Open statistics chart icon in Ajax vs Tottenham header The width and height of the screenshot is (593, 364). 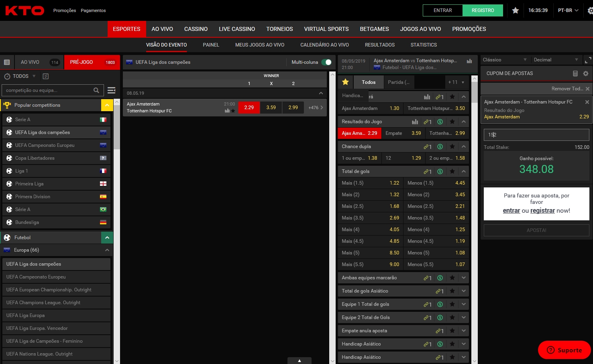[469, 61]
